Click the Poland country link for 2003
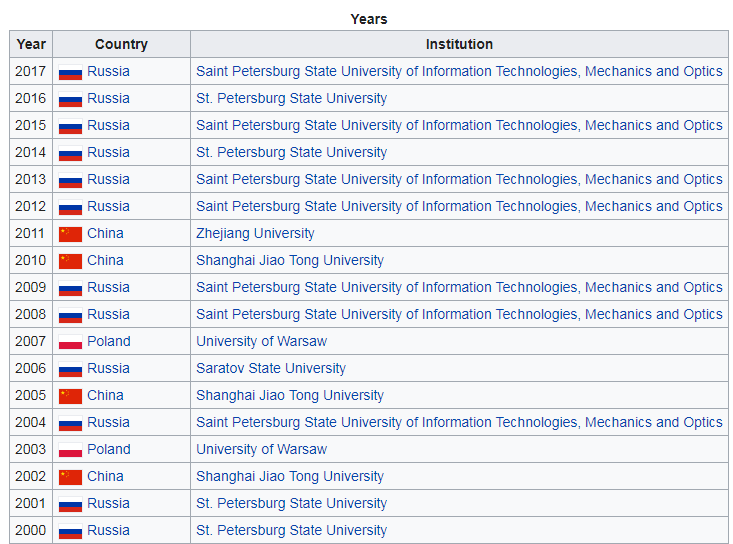Screen dimensions: 733x544 (108, 449)
